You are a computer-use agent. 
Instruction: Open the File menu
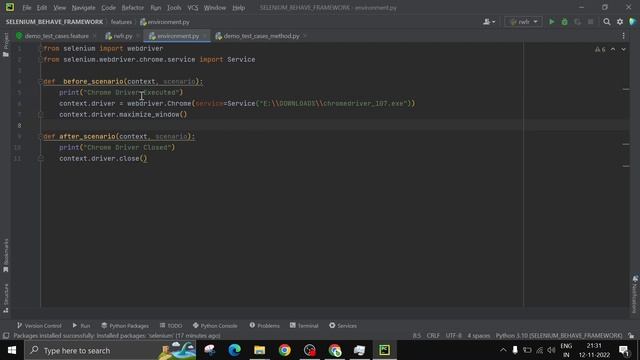point(27,8)
